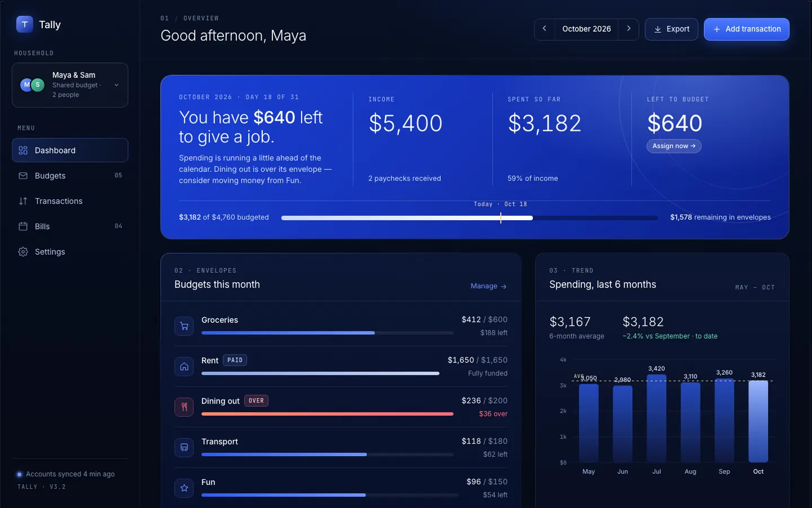Click the Oct bar in spending chart
The width and height of the screenshot is (812, 508).
pos(758,421)
